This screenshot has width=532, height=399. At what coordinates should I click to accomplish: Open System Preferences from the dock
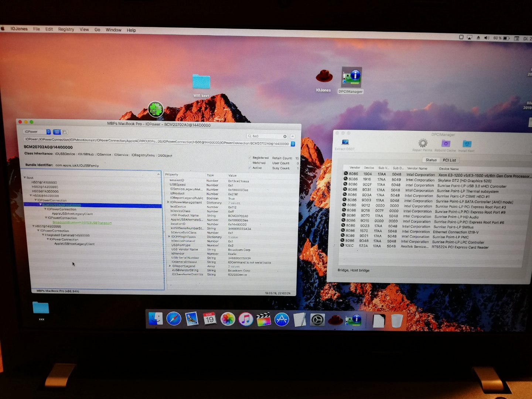click(x=317, y=320)
